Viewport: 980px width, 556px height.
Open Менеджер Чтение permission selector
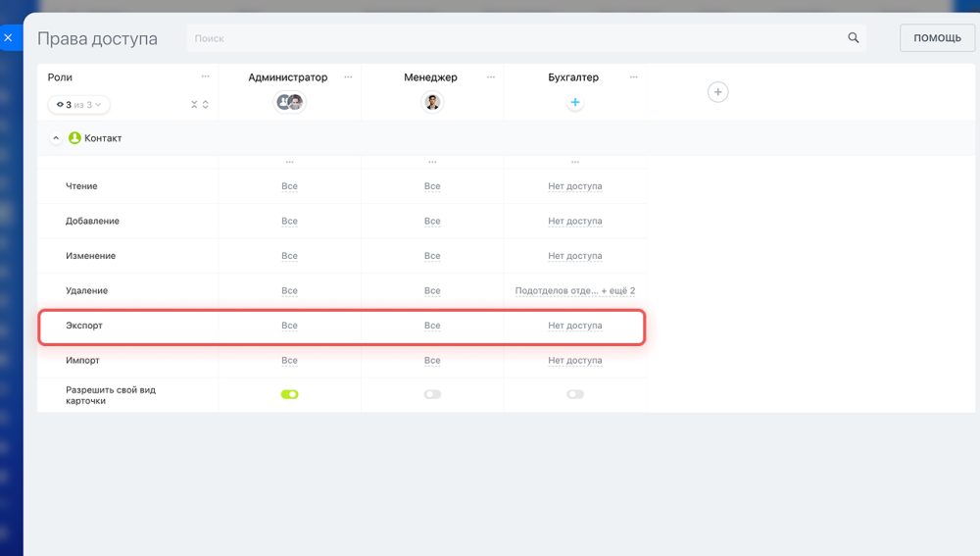point(432,186)
